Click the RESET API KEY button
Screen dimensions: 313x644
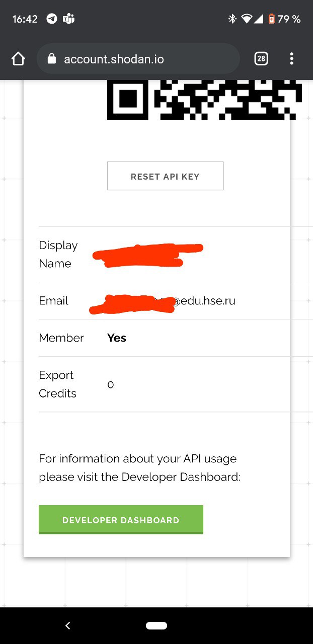pyautogui.click(x=165, y=176)
